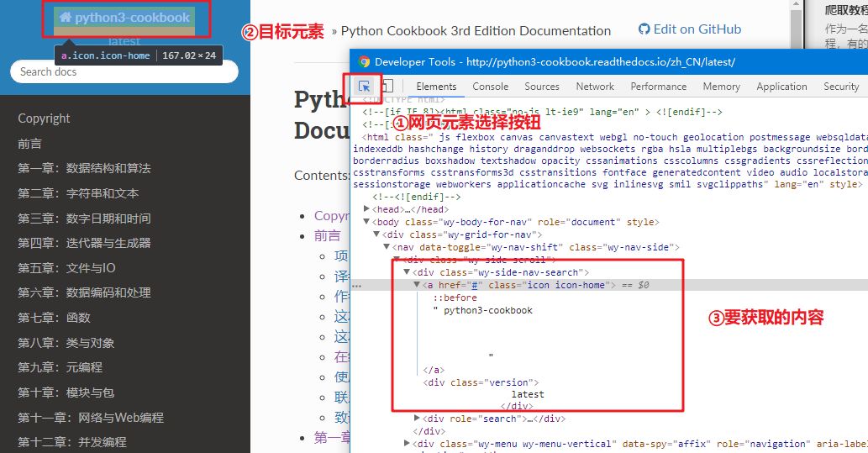Image resolution: width=868 pixels, height=453 pixels.
Task: Open 第六章：数据编码和处理 in the sidebar
Action: point(84,292)
